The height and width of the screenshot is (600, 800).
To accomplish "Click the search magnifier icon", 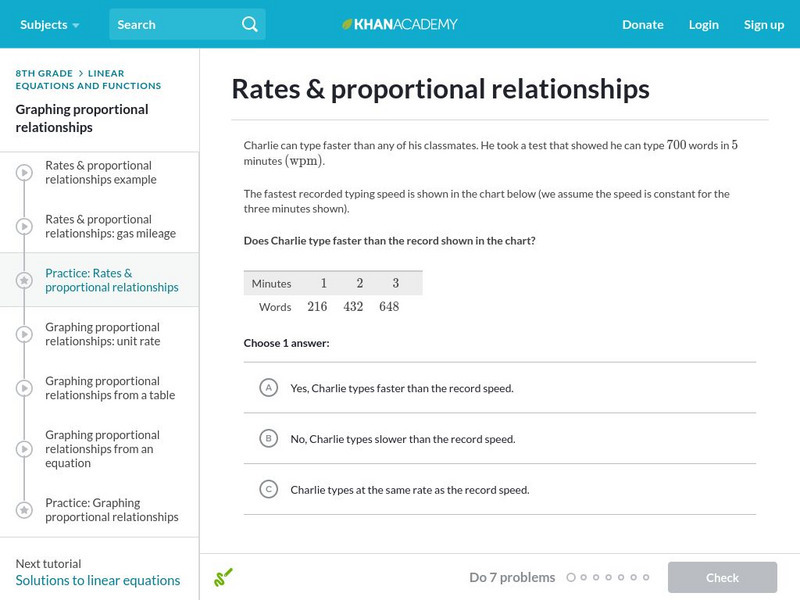I will pyautogui.click(x=249, y=24).
